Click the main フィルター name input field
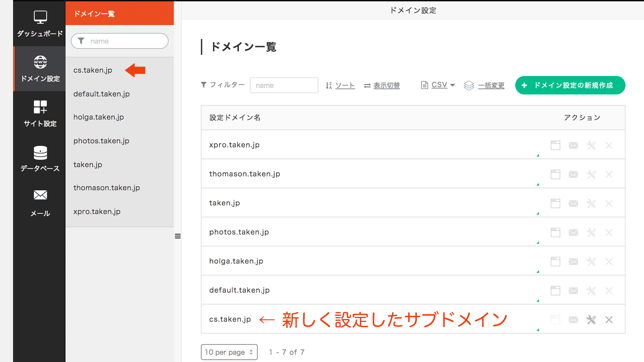Screen dimensions: 644x362 pyautogui.click(x=284, y=85)
